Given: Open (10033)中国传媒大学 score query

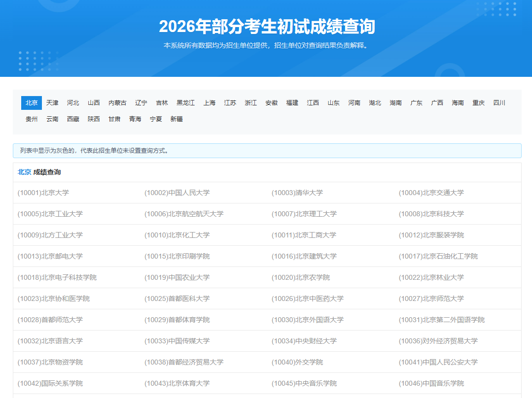Looking at the screenshot, I should click(177, 341).
